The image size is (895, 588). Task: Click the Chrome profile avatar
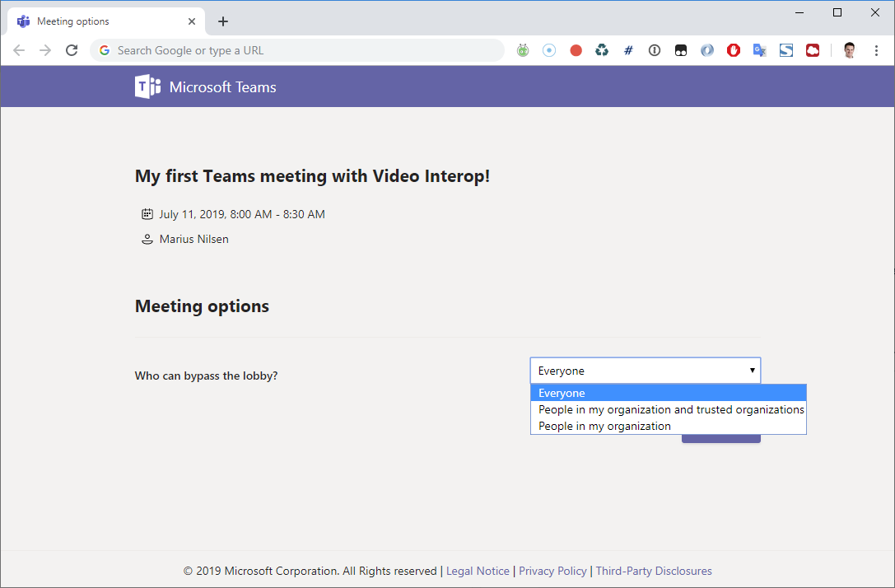849,50
